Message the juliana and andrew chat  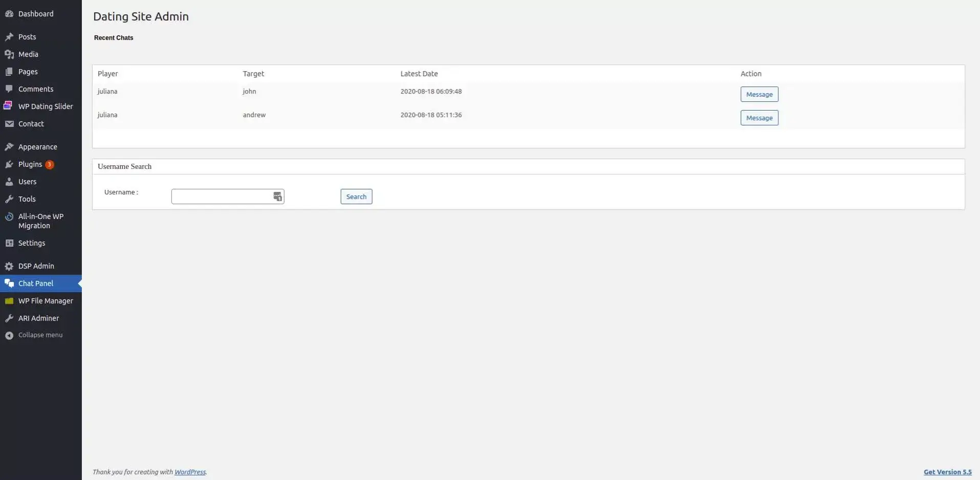(x=759, y=118)
